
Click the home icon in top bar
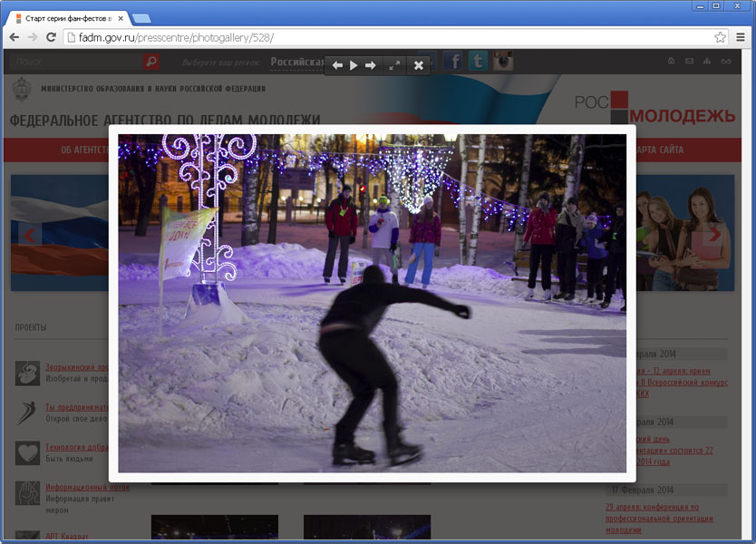click(671, 62)
